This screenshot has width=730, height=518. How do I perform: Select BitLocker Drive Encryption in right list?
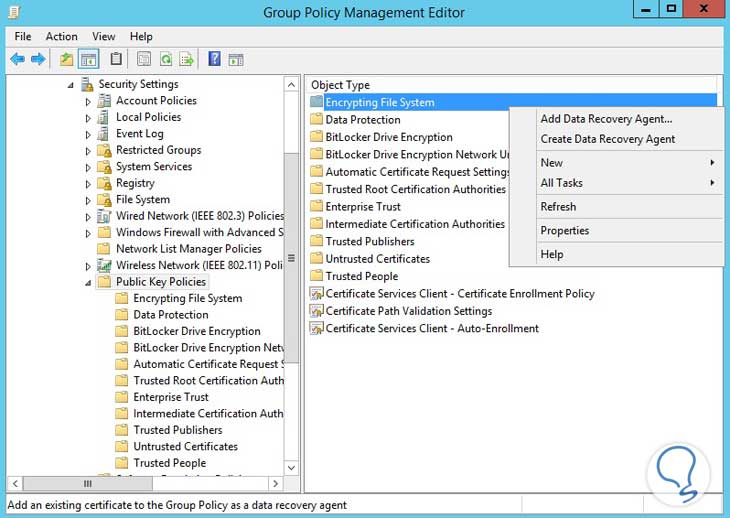389,137
